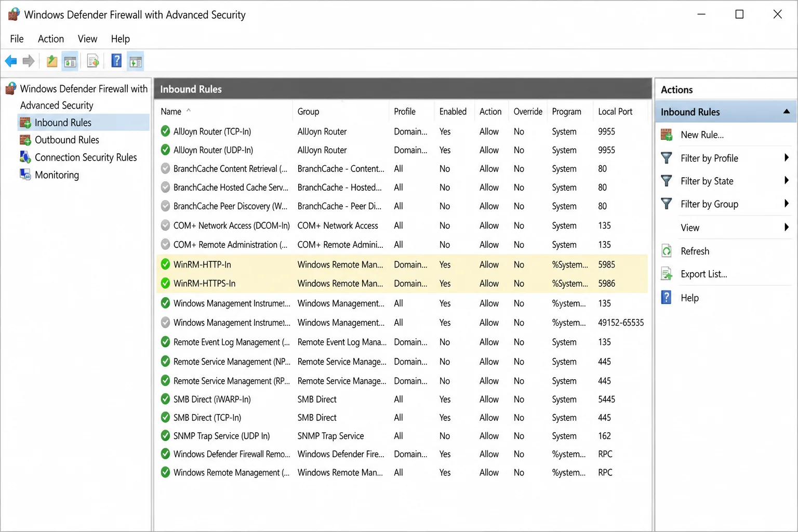Image resolution: width=798 pixels, height=532 pixels.
Task: Click the status icon for Remote Event Log Management
Action: click(x=165, y=342)
